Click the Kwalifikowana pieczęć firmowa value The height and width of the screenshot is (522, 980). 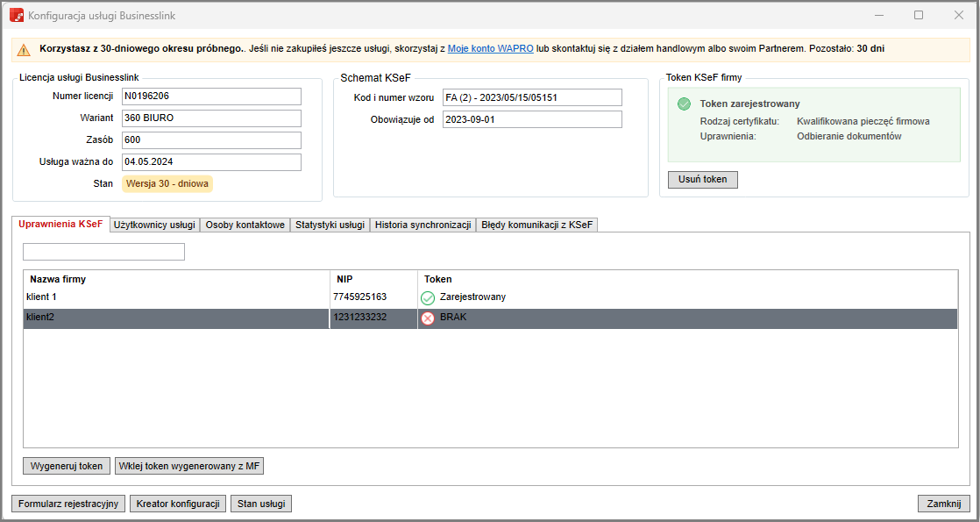pyautogui.click(x=863, y=121)
